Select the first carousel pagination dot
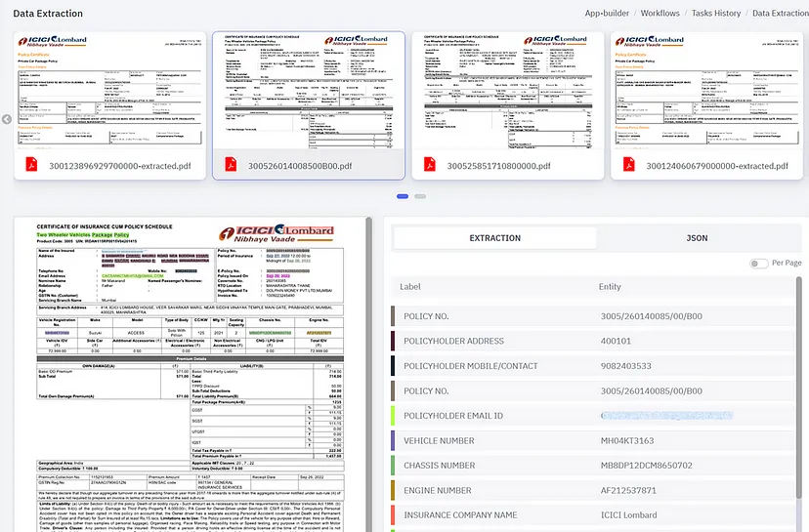 [402, 196]
